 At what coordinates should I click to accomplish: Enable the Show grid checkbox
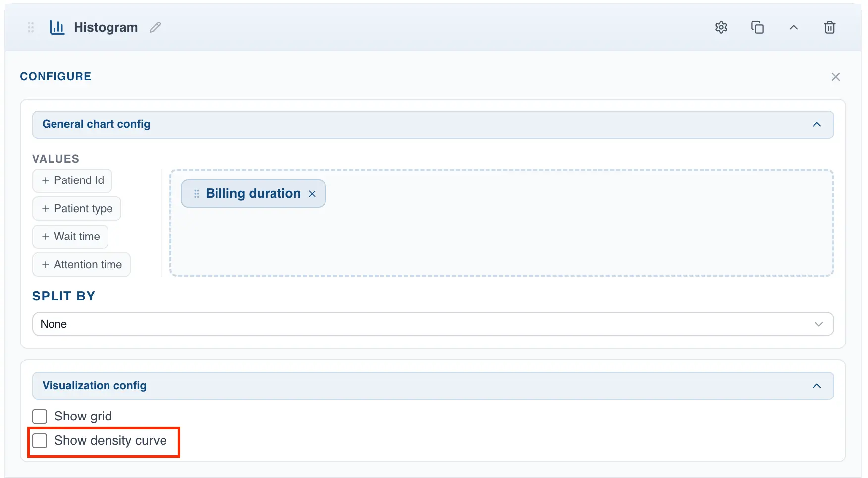click(x=40, y=417)
